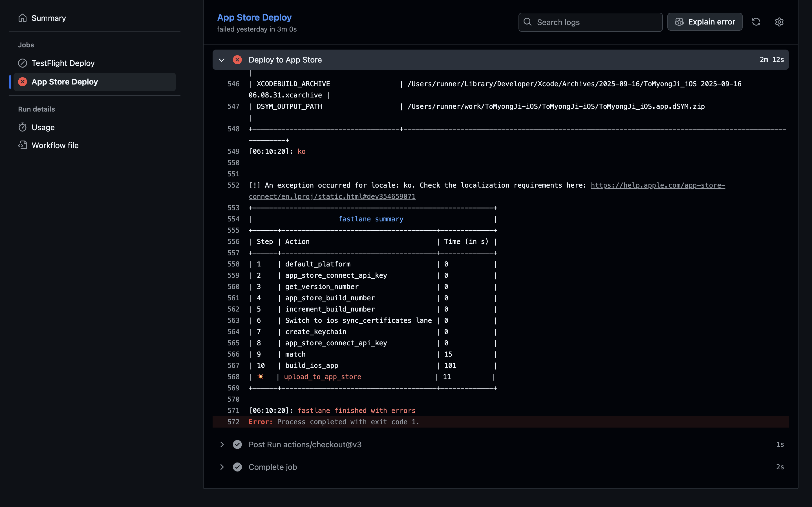This screenshot has height=507, width=812.
Task: Click the Explain error button
Action: (705, 22)
